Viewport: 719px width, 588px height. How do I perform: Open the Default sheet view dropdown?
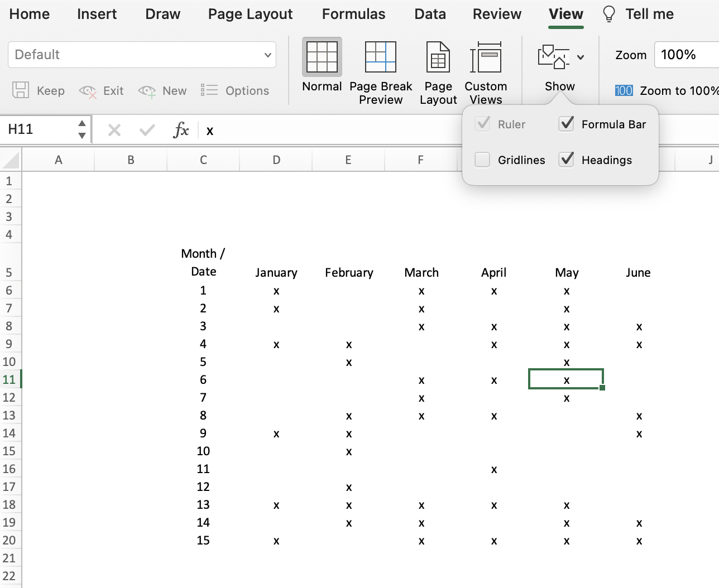pos(142,55)
